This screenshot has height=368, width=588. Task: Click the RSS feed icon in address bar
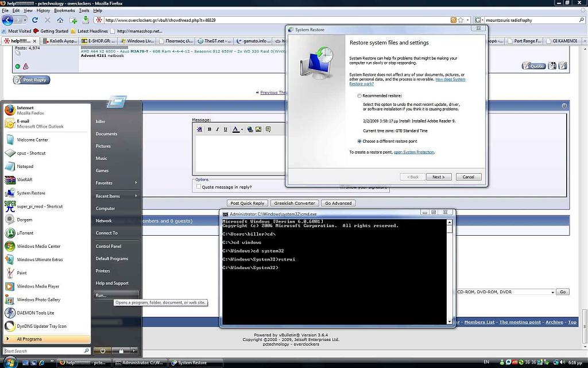[454, 20]
